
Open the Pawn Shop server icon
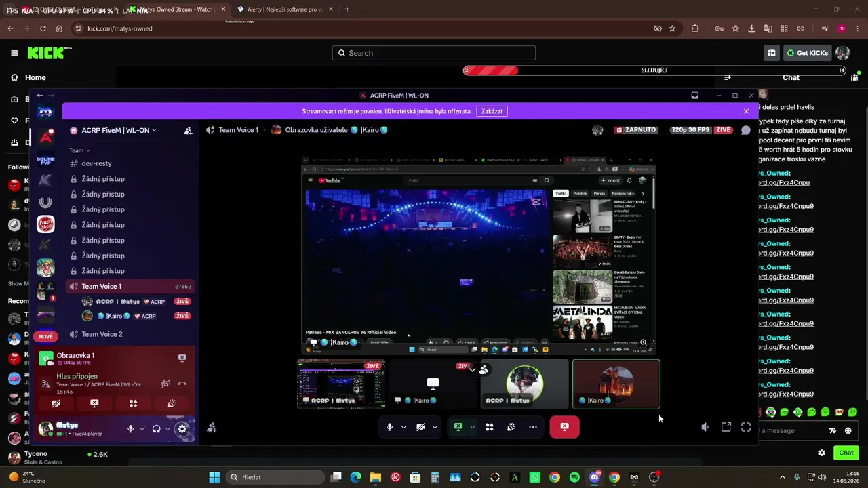45,224
